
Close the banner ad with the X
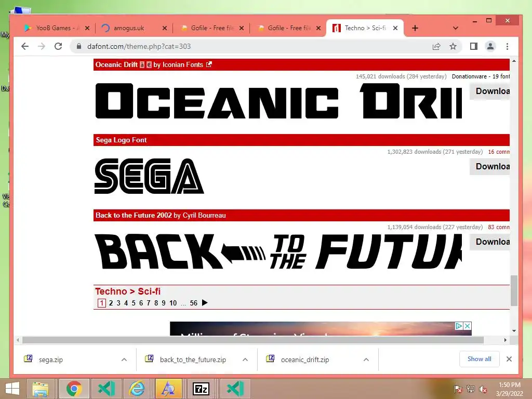point(467,326)
